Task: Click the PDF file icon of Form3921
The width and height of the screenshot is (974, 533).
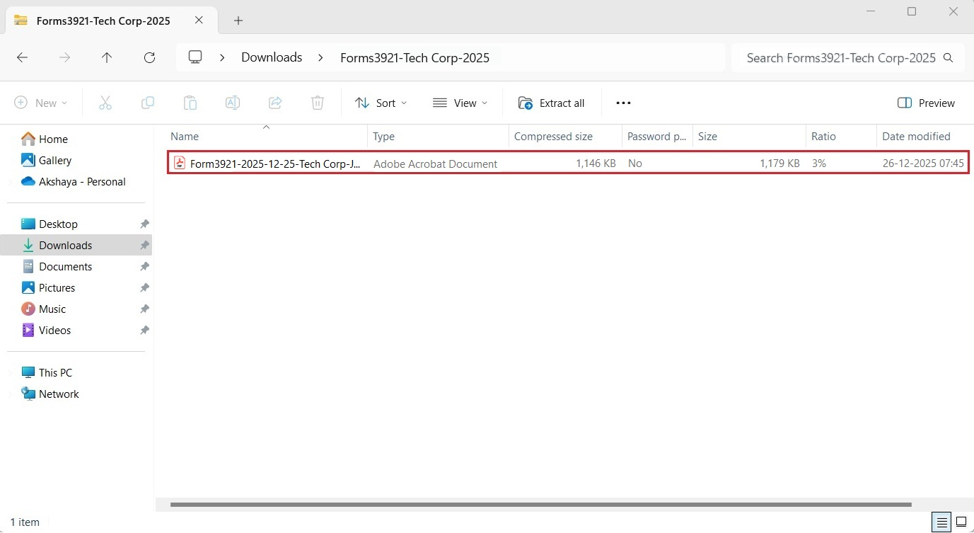Action: click(x=179, y=163)
